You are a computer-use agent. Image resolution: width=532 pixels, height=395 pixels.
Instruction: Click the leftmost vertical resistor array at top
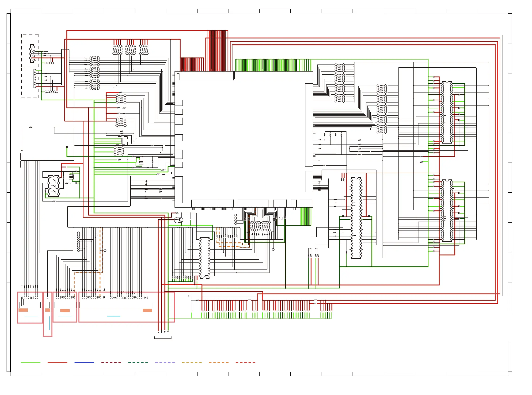pyautogui.click(x=117, y=50)
